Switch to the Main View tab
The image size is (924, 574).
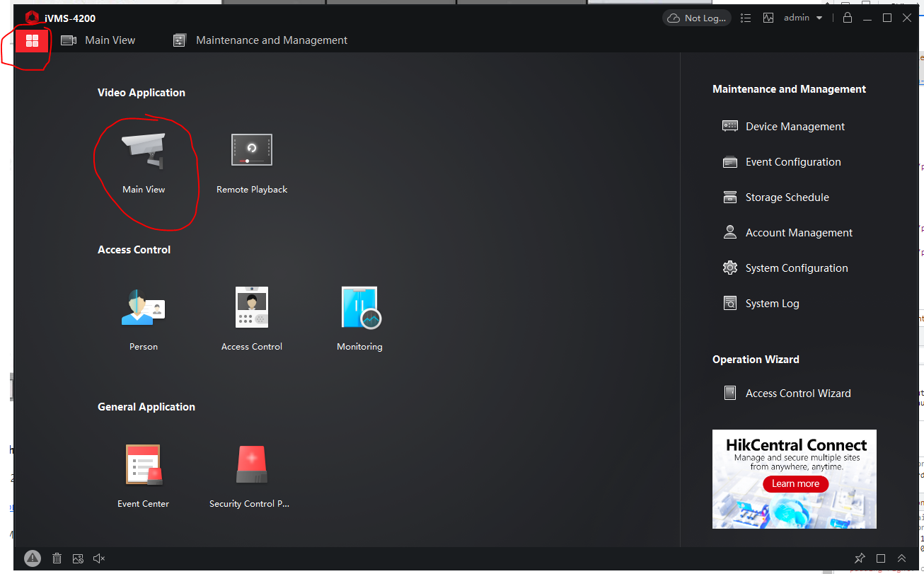click(98, 40)
